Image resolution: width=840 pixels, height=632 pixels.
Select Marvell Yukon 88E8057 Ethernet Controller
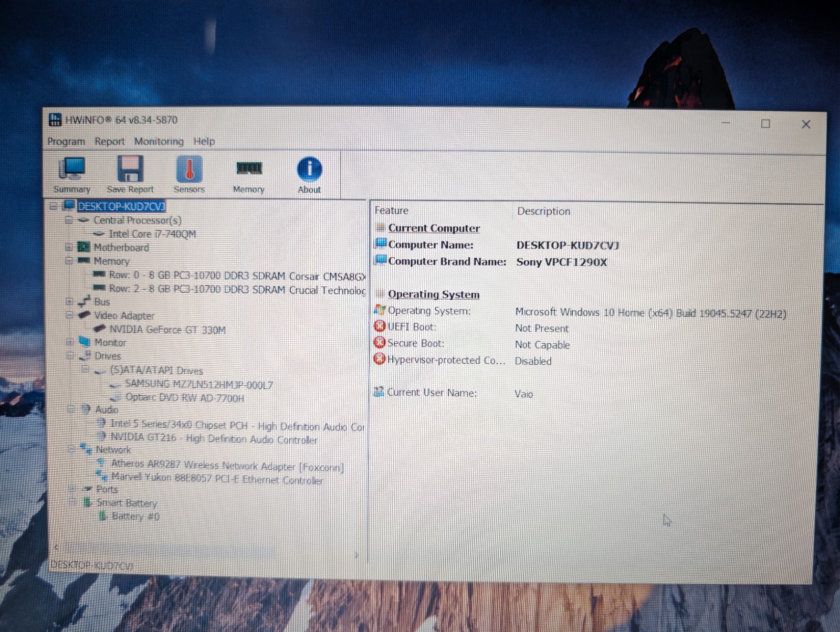tap(217, 478)
